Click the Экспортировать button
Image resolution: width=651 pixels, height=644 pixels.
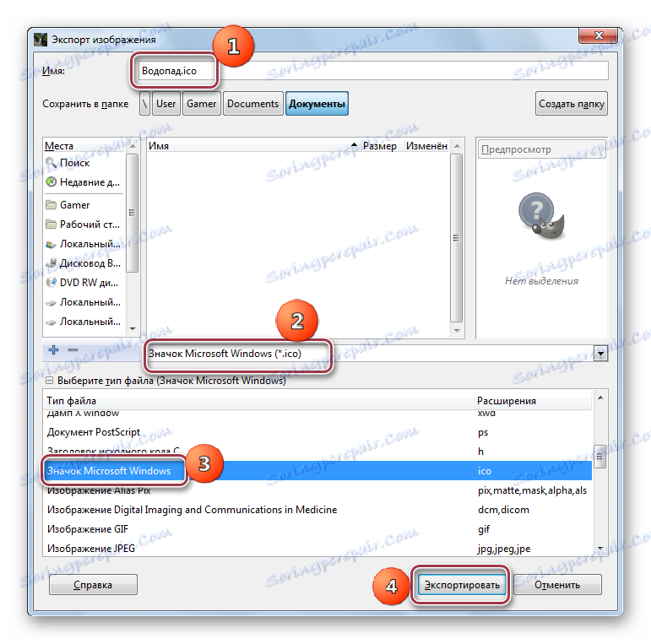[x=462, y=585]
